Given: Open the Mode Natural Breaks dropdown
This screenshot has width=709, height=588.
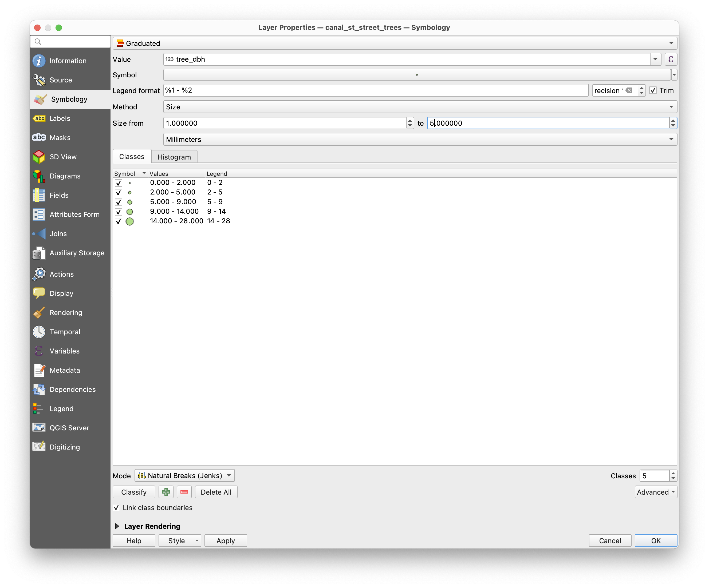Looking at the screenshot, I should click(185, 476).
